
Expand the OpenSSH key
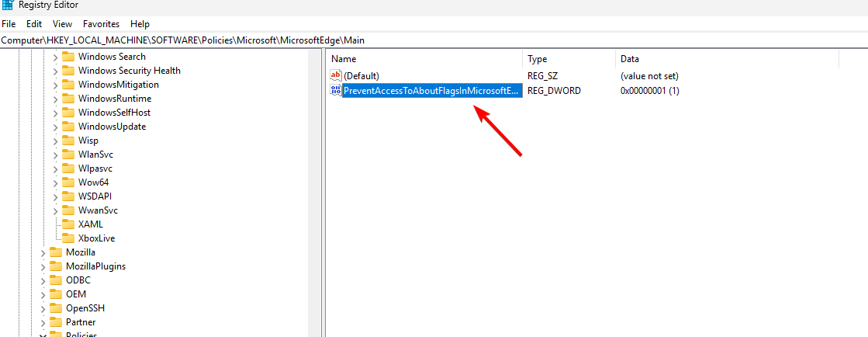tap(43, 308)
